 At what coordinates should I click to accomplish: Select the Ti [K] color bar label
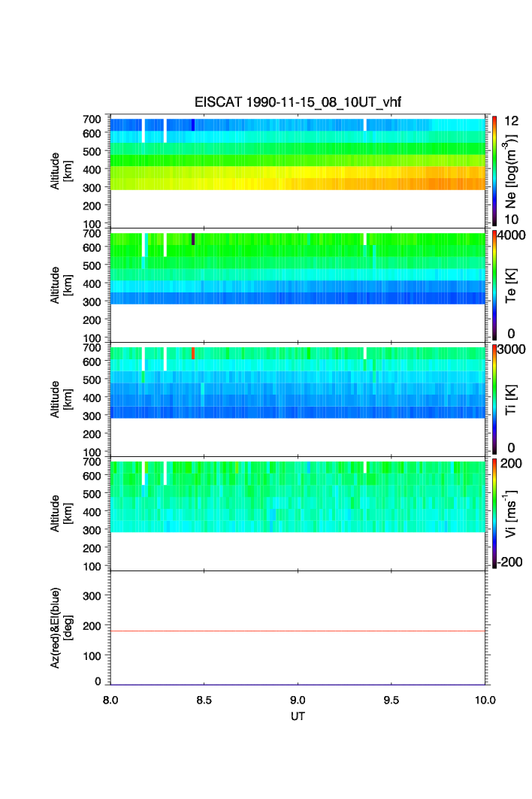point(511,400)
